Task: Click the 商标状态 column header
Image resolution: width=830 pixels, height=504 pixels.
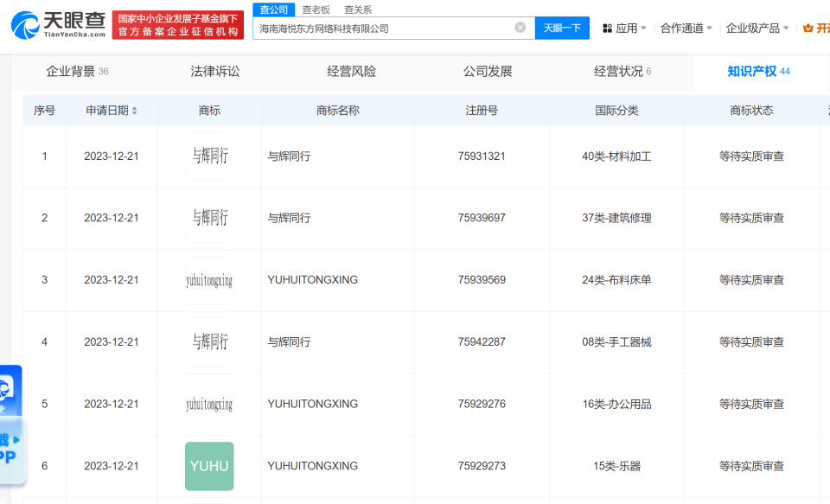Action: coord(751,111)
